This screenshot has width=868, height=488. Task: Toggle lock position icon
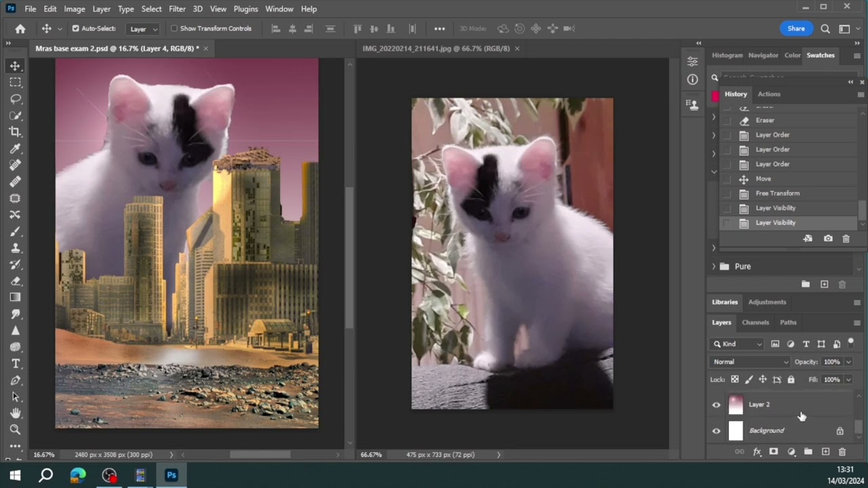pyautogui.click(x=763, y=380)
